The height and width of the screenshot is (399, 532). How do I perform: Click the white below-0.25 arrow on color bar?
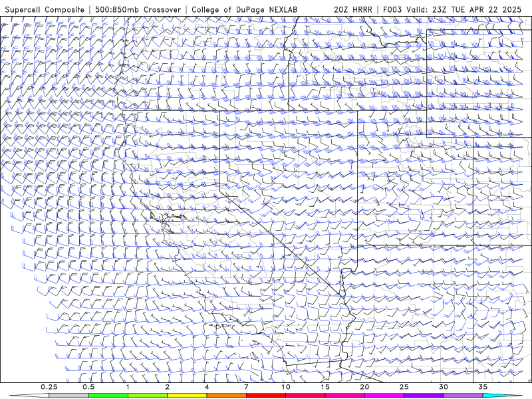(x=29, y=396)
